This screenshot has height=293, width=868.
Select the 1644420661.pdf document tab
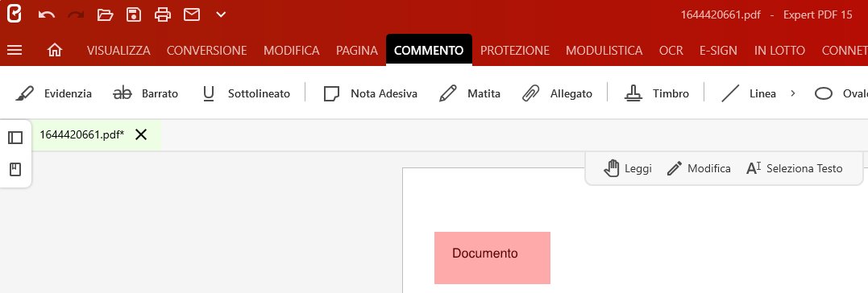pyautogui.click(x=82, y=135)
